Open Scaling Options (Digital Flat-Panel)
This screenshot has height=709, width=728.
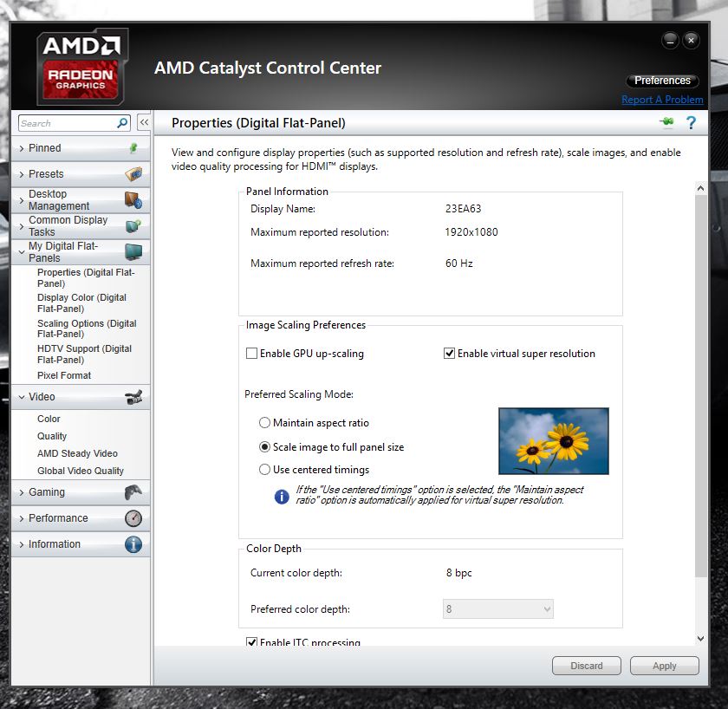[87, 328]
